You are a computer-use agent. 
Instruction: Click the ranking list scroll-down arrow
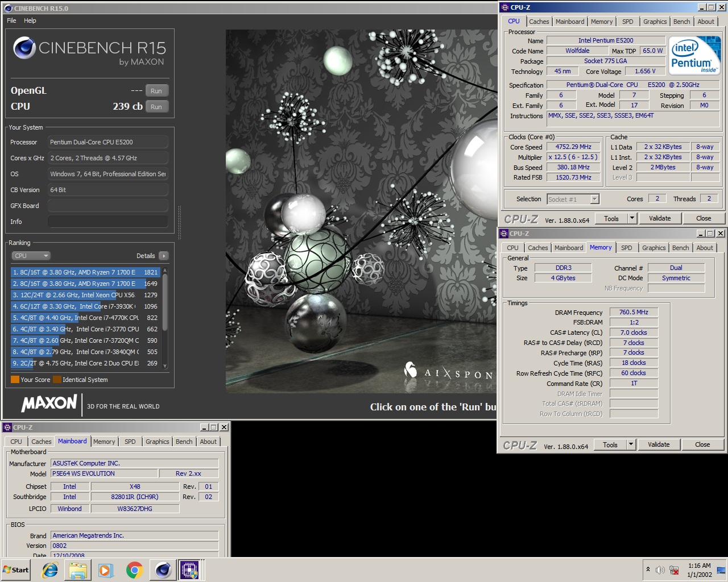[165, 365]
